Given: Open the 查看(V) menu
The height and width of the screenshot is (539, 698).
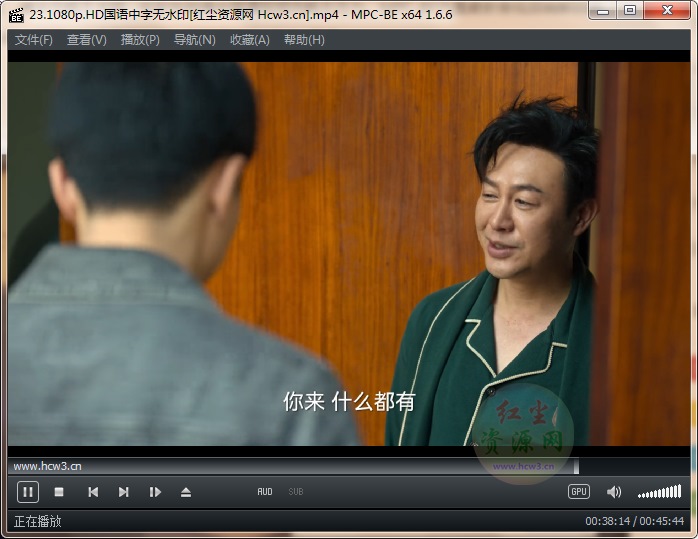Looking at the screenshot, I should point(87,40).
